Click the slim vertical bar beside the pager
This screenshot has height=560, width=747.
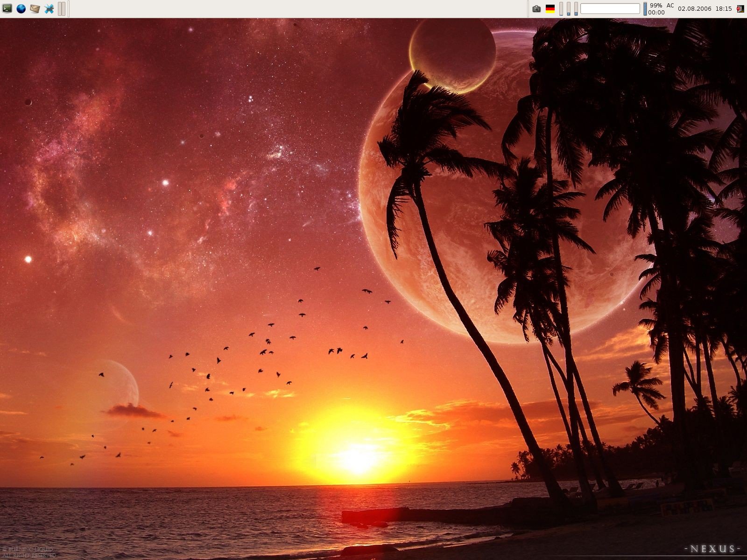click(69, 8)
